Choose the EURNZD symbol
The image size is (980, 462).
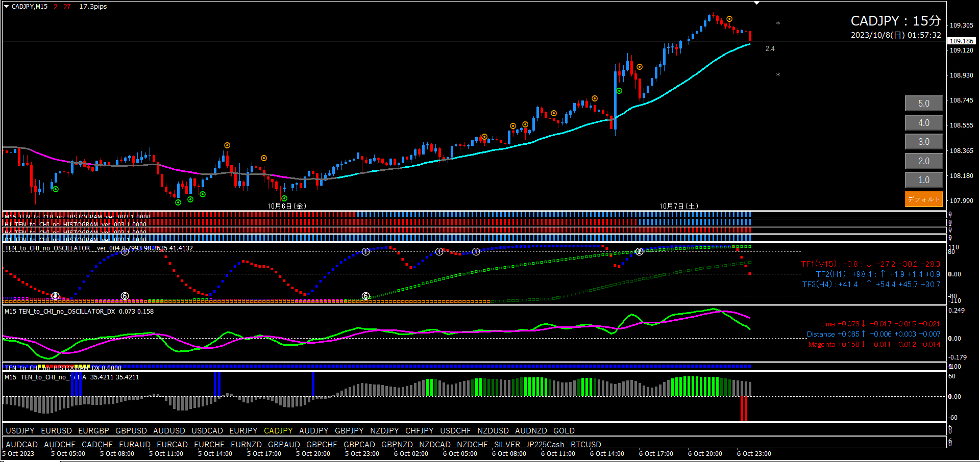[246, 445]
